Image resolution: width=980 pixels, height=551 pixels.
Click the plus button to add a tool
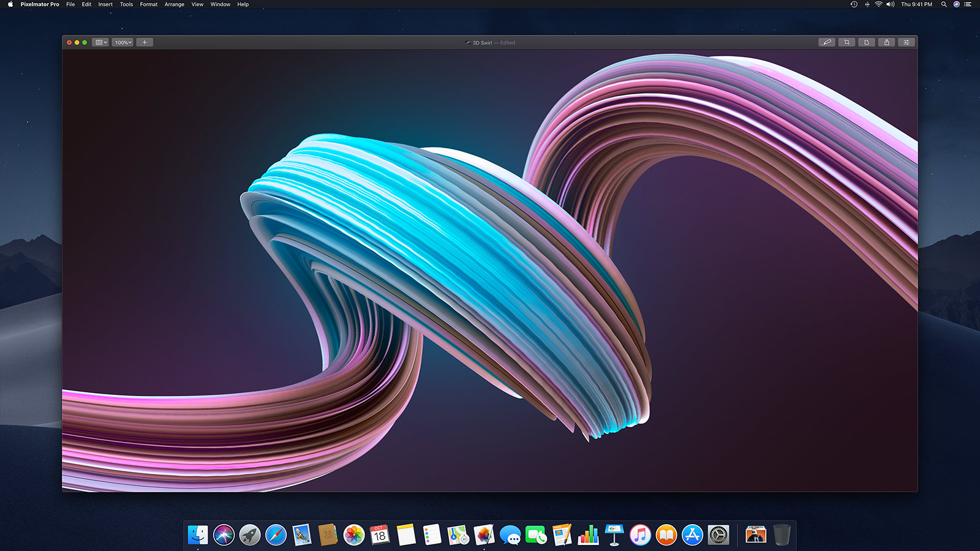point(144,42)
